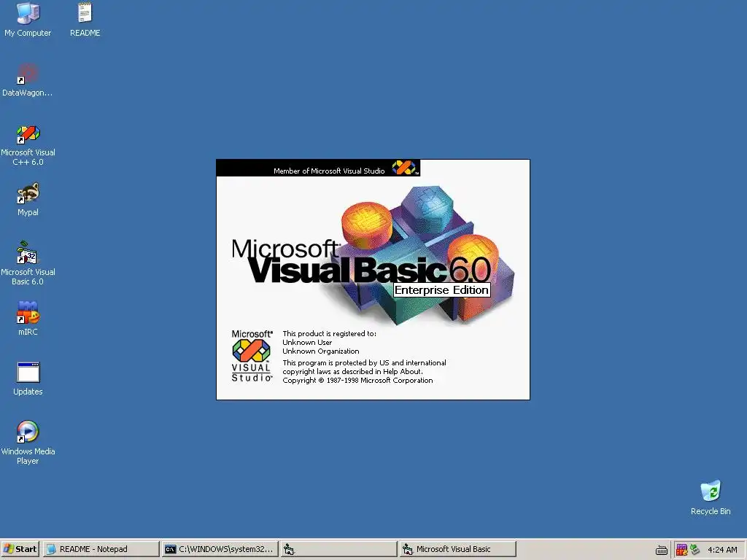
Task: Switch to Microsoft Visual Basic taskbar button
Action: [x=457, y=549]
